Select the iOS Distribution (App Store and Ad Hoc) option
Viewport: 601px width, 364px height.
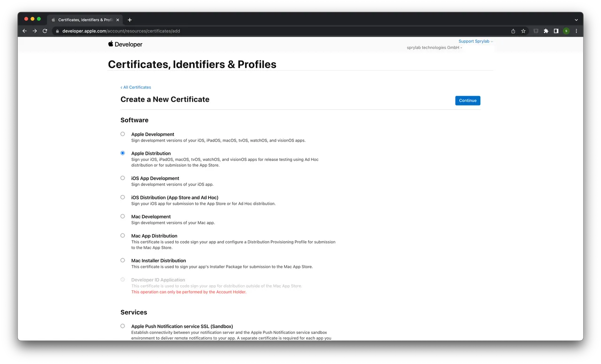(123, 197)
